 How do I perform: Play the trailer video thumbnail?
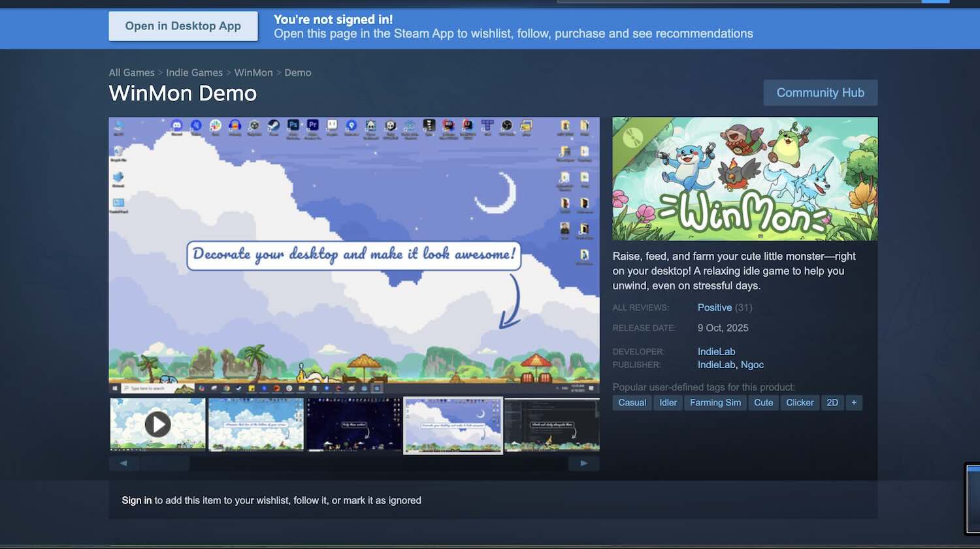157,424
